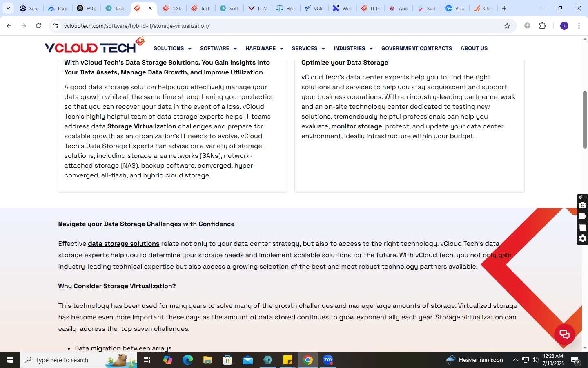Click the vCloud Tech logo
This screenshot has width=588, height=368.
(95, 46)
